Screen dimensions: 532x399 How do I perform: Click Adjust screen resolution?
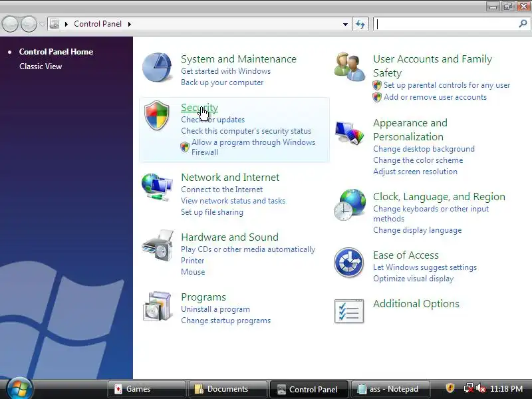(415, 172)
